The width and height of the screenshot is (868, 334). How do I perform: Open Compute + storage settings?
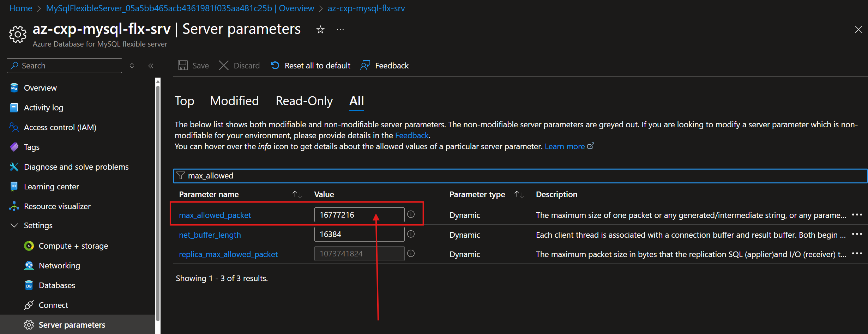73,246
